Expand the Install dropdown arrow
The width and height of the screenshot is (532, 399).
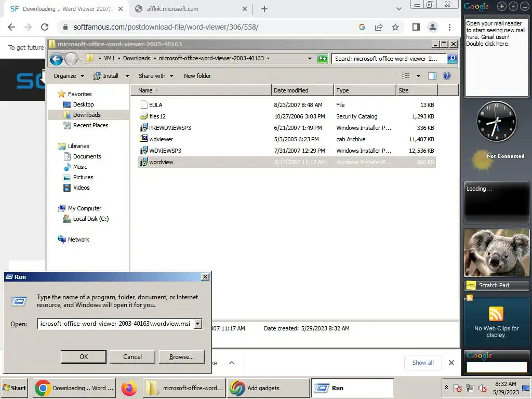pyautogui.click(x=128, y=76)
